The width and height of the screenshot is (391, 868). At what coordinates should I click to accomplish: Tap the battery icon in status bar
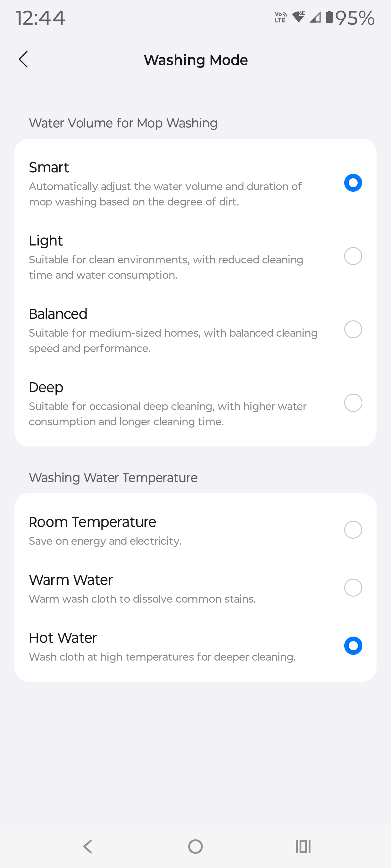[329, 17]
